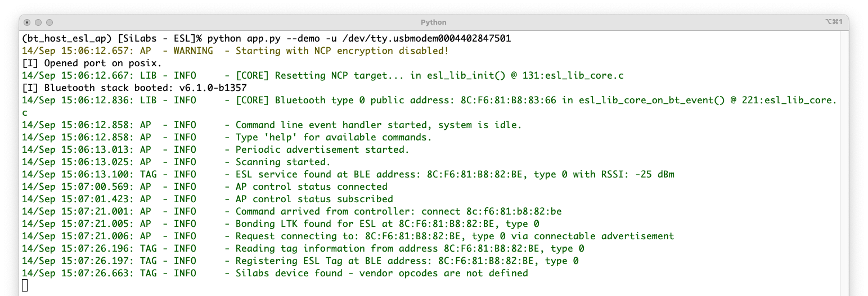The width and height of the screenshot is (868, 296).
Task: Click the 'Command arrived from controller' line
Action: (x=398, y=212)
